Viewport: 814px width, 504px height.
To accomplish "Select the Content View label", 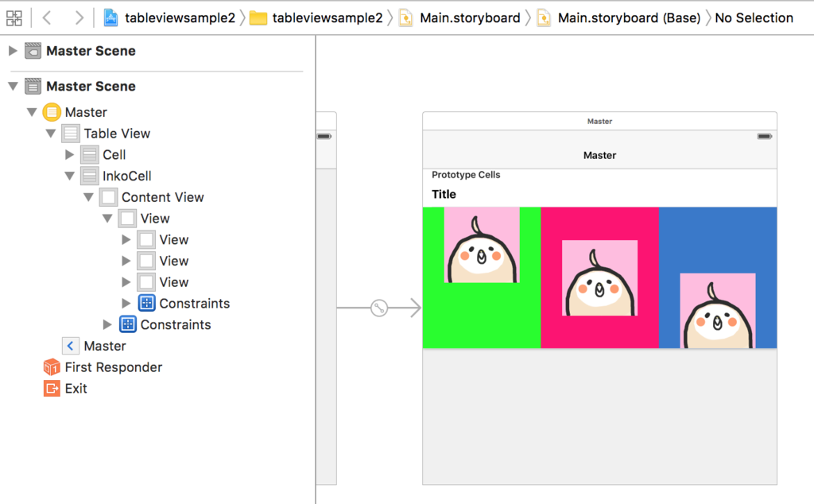I will [x=162, y=197].
